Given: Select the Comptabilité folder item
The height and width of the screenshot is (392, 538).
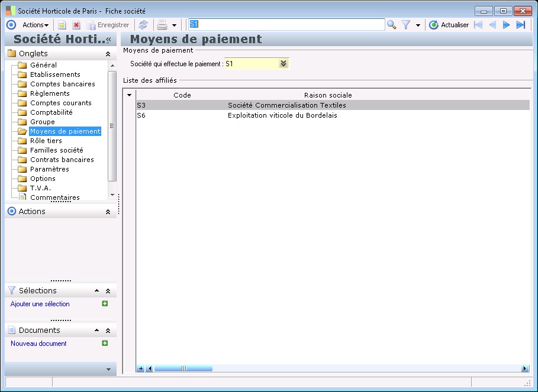Looking at the screenshot, I should tap(51, 112).
